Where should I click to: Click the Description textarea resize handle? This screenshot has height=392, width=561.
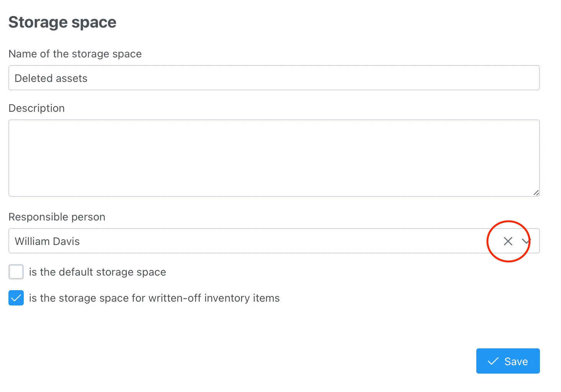pos(536,193)
